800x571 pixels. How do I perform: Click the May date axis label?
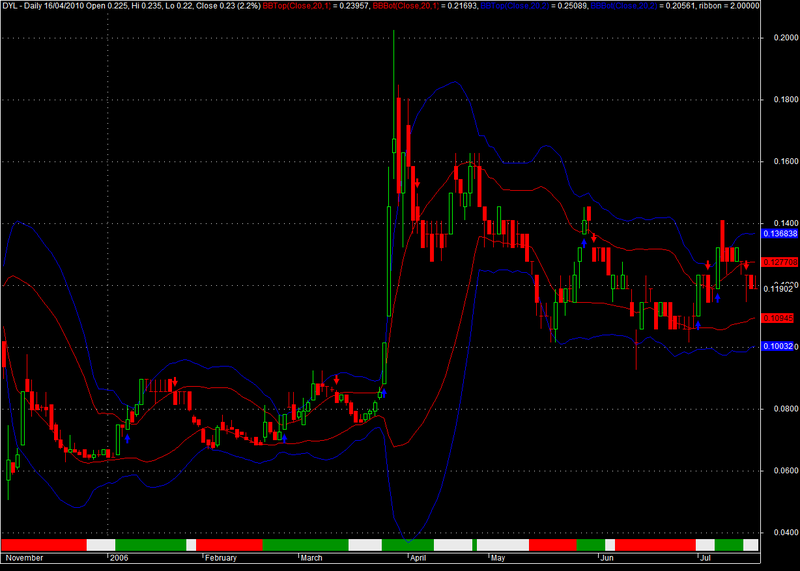(x=497, y=558)
